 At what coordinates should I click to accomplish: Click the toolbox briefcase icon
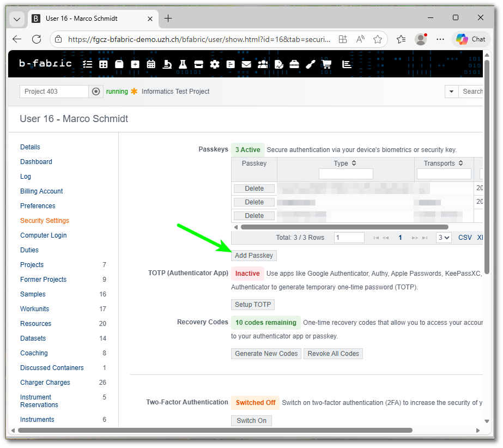pyautogui.click(x=294, y=64)
